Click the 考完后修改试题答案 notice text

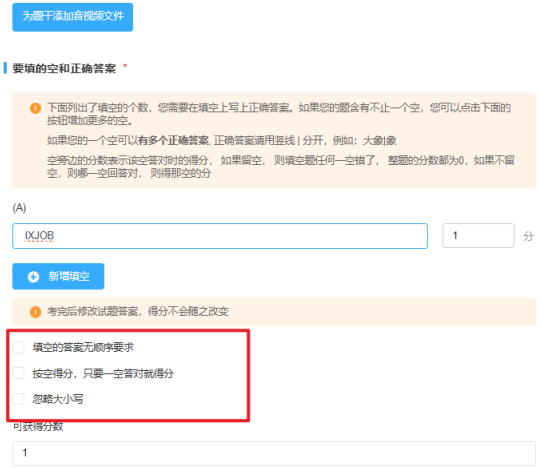click(x=138, y=312)
